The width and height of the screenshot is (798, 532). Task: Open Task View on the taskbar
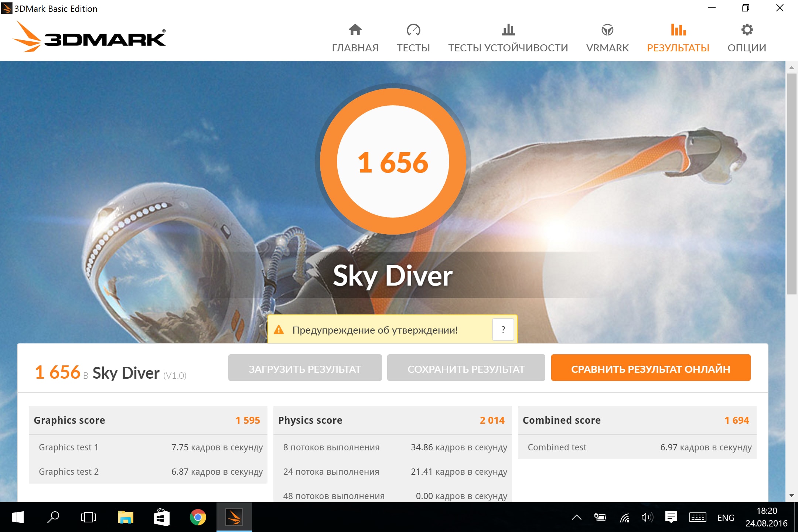[89, 517]
